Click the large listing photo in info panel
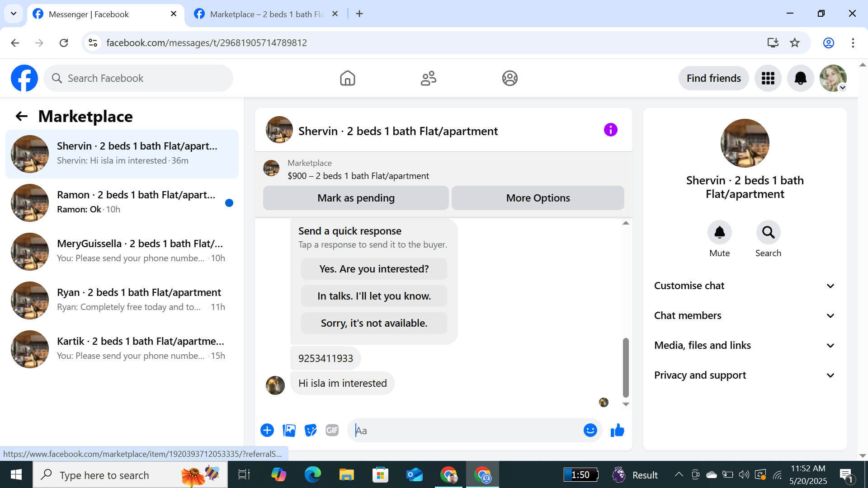The width and height of the screenshot is (868, 488). click(745, 143)
